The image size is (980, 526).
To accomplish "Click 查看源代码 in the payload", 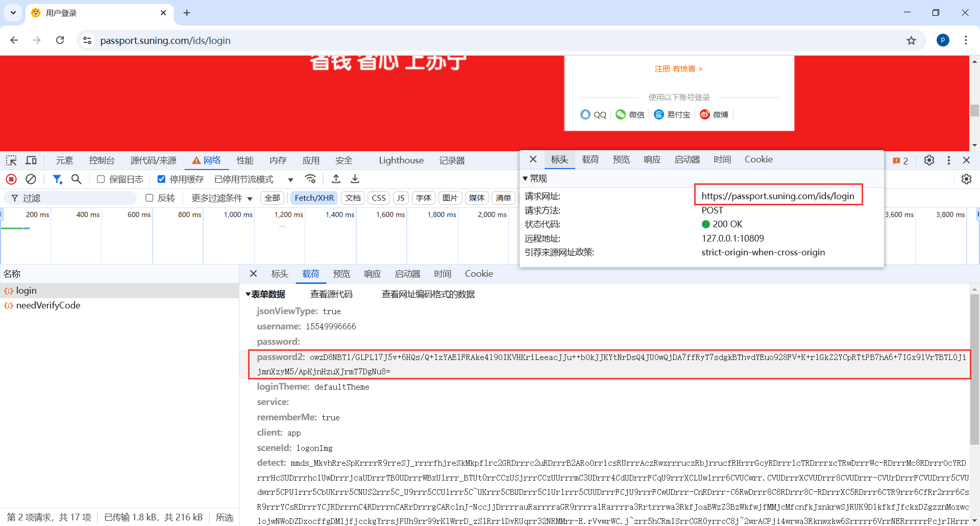I will [331, 294].
